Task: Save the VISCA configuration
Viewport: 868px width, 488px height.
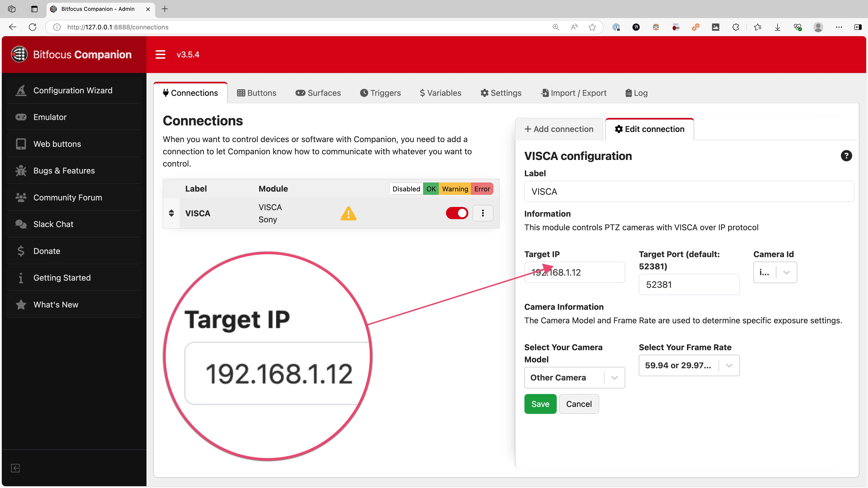Action: 540,404
